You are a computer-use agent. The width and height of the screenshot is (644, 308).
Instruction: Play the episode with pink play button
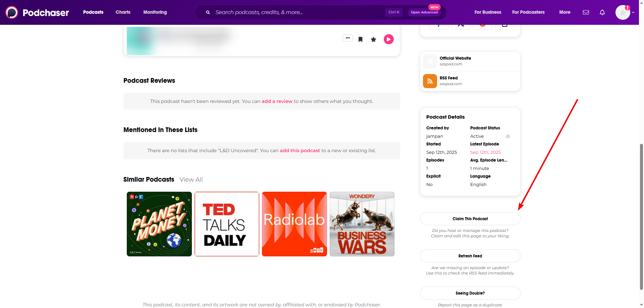coord(388,40)
